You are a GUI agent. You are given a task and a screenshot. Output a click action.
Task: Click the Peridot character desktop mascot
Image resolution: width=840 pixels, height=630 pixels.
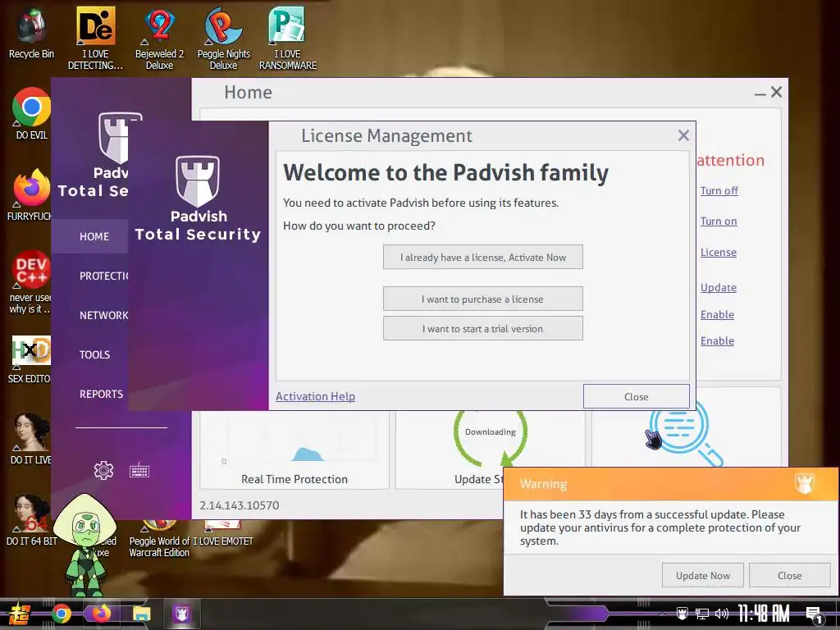coord(85,546)
